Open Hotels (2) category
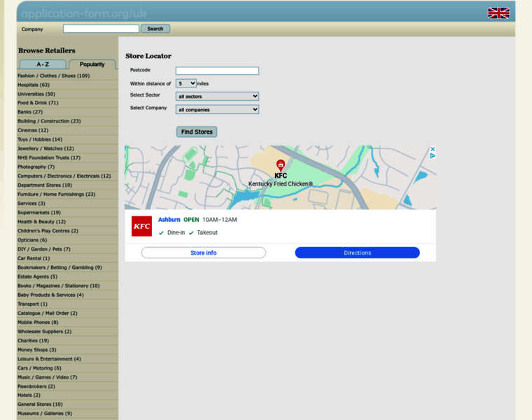 click(x=29, y=395)
